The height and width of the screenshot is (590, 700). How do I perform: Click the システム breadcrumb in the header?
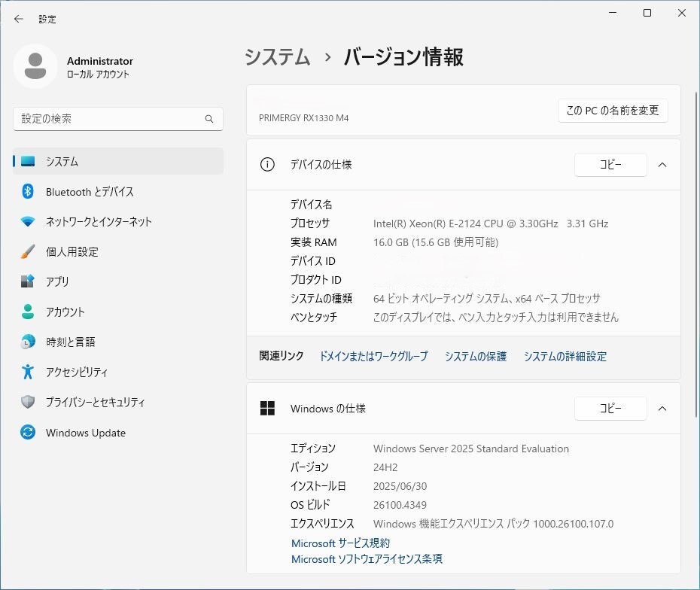pyautogui.click(x=277, y=57)
